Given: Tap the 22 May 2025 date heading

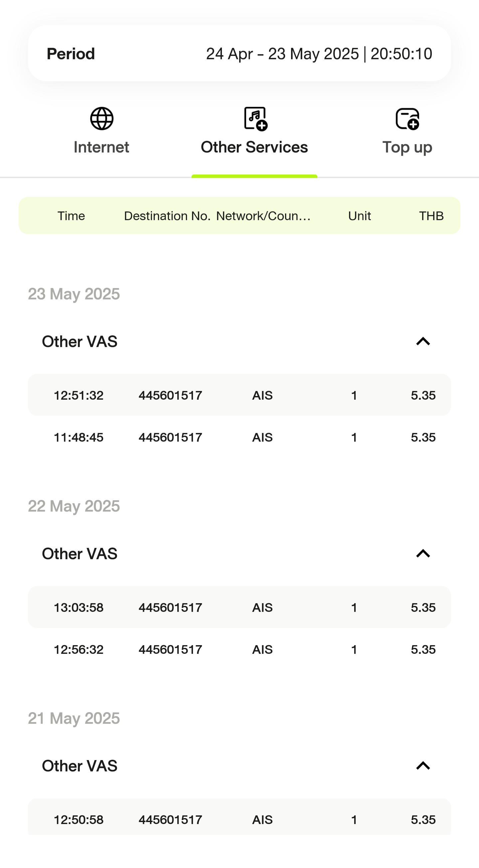Looking at the screenshot, I should click(x=74, y=506).
